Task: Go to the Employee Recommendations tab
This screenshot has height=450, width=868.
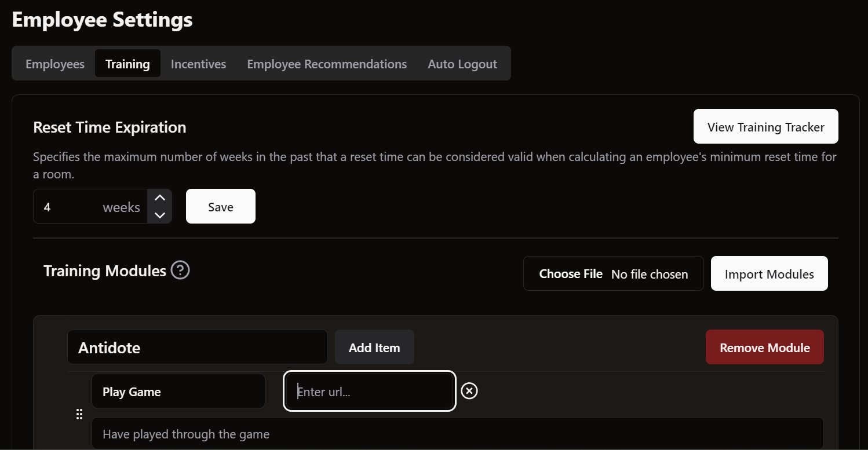Action: 327,64
